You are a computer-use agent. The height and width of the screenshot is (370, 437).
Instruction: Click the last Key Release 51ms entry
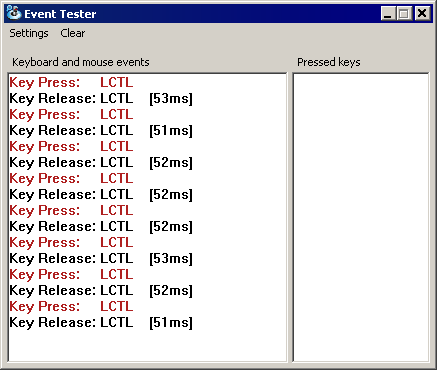point(101,322)
